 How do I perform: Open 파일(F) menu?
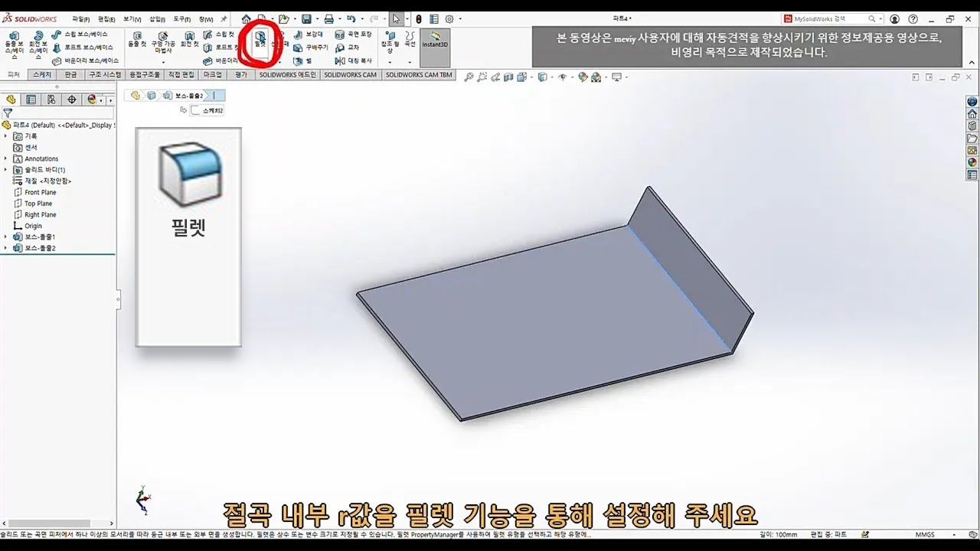point(81,18)
